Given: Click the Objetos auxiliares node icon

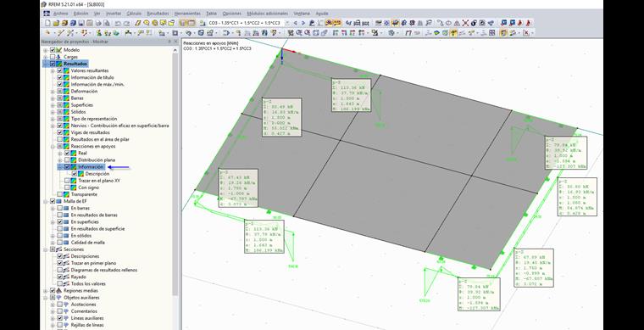Looking at the screenshot, I should point(59,298).
